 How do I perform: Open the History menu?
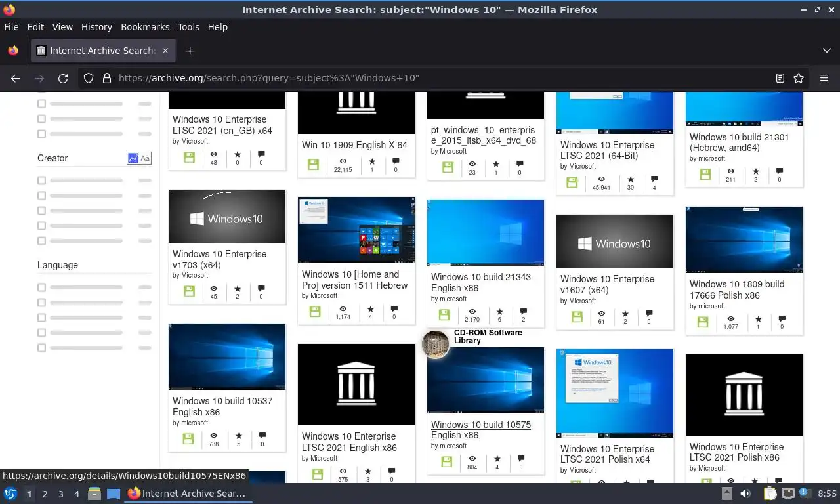(96, 27)
